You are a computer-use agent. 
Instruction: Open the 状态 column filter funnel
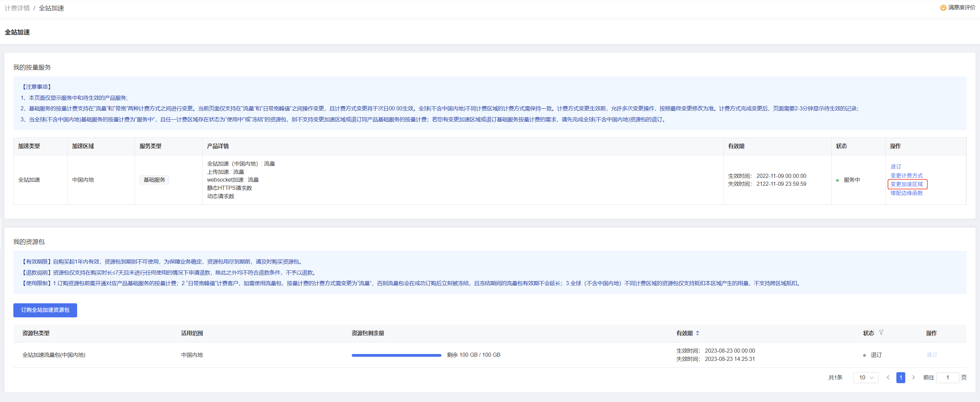pos(881,333)
